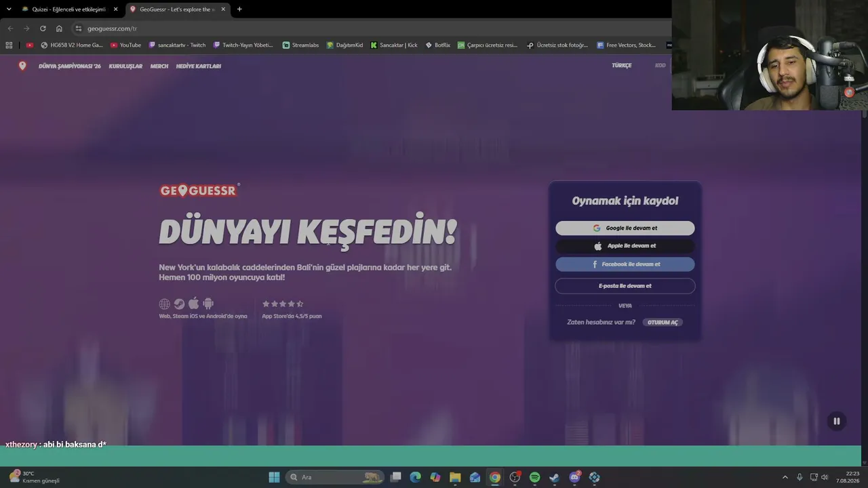This screenshot has height=488, width=868.
Task: Close the Quizei tab
Action: point(115,9)
